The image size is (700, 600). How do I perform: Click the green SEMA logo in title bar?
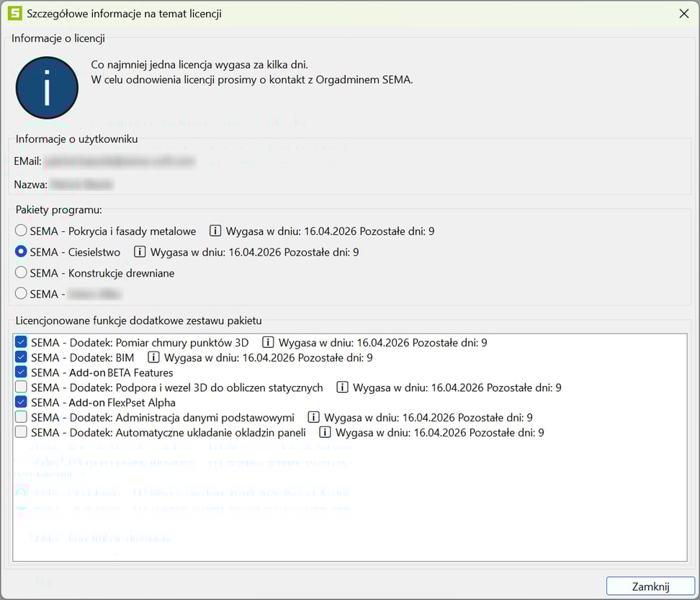tap(14, 13)
